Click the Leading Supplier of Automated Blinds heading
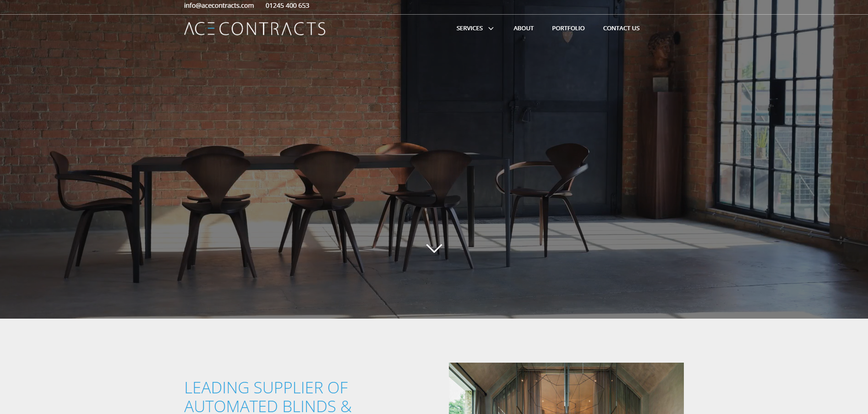 click(268, 397)
